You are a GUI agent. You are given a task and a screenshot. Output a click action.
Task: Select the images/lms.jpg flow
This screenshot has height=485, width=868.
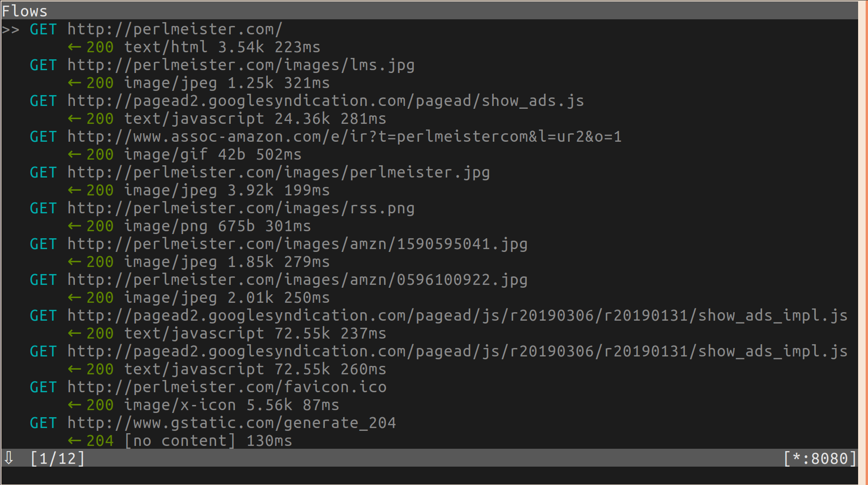[222, 65]
